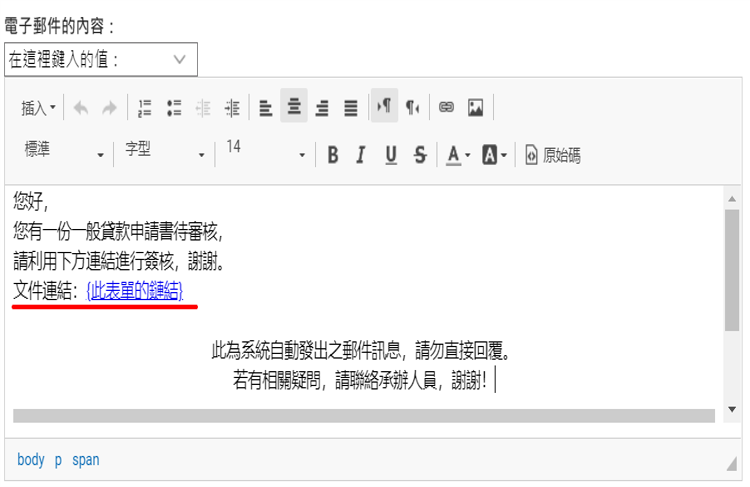This screenshot has width=750, height=487.
Task: Apply the font color A button
Action: (453, 155)
